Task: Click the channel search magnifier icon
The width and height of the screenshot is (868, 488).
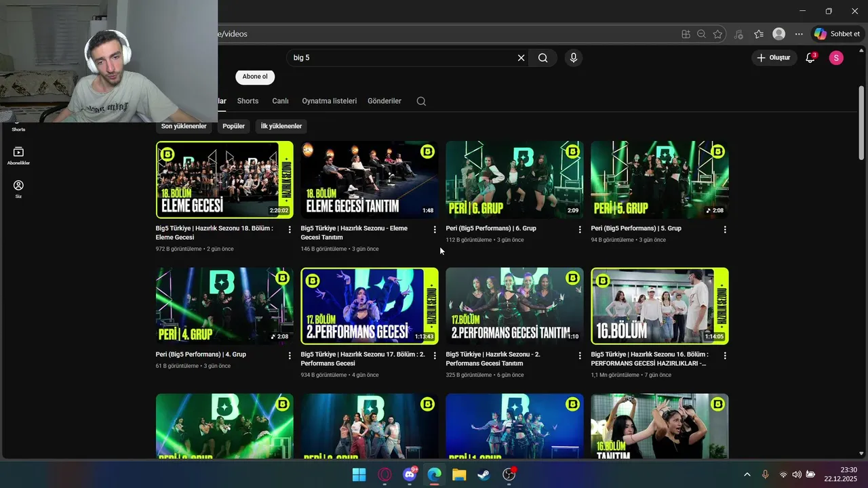Action: pyautogui.click(x=421, y=102)
